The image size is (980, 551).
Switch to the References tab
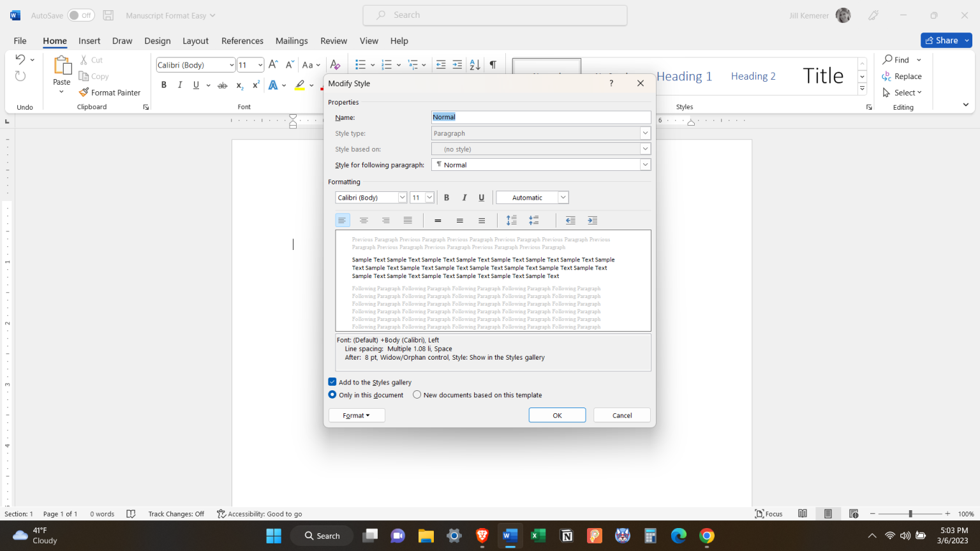click(242, 41)
